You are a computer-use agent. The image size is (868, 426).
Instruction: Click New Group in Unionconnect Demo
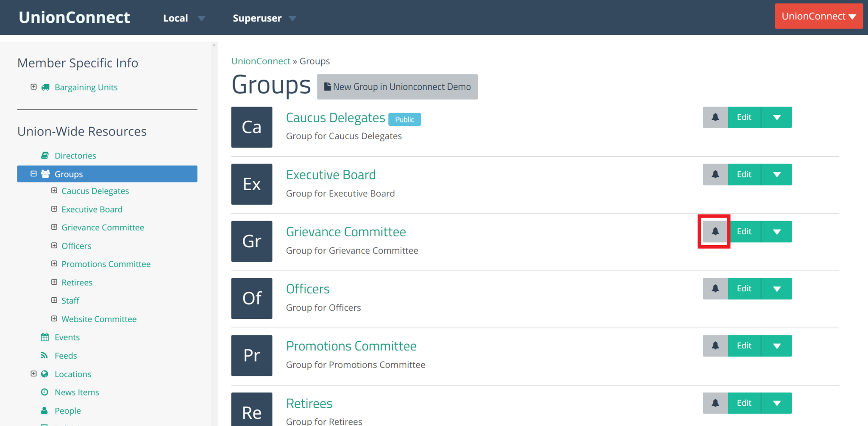point(397,86)
